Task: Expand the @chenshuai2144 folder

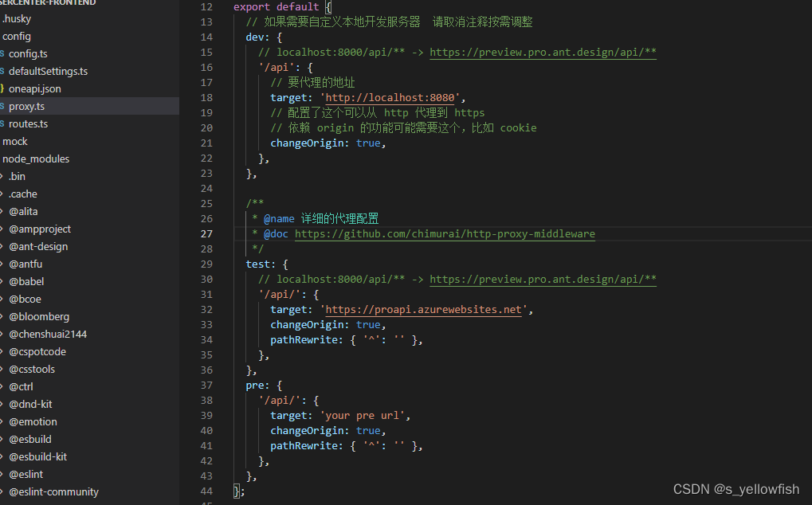Action: tap(48, 335)
